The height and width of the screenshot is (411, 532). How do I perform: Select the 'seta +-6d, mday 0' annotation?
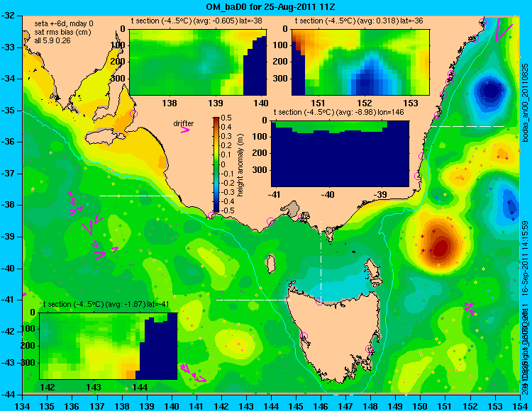[x=64, y=23]
